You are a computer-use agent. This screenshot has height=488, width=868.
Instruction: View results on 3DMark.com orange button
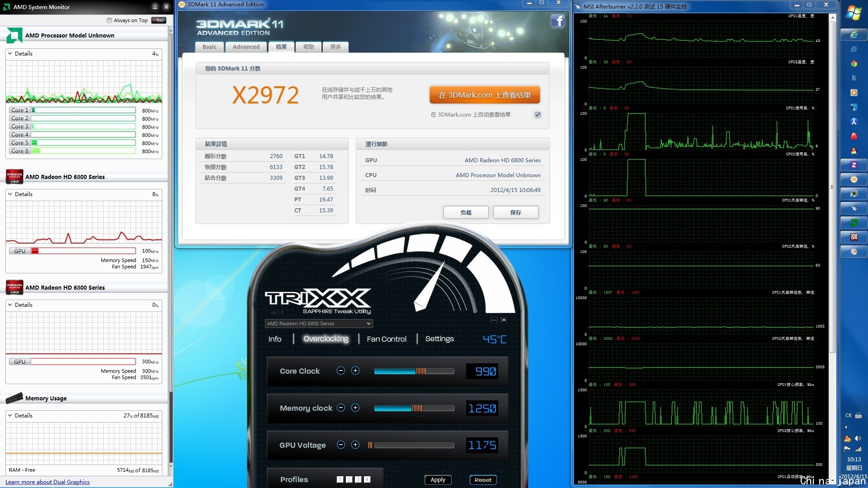[485, 95]
